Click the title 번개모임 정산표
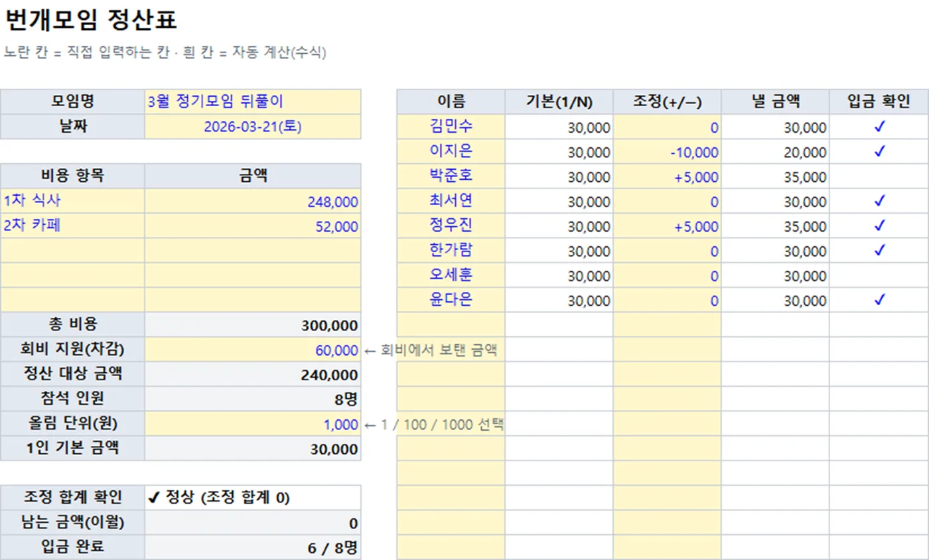This screenshot has width=929, height=560. [91, 21]
